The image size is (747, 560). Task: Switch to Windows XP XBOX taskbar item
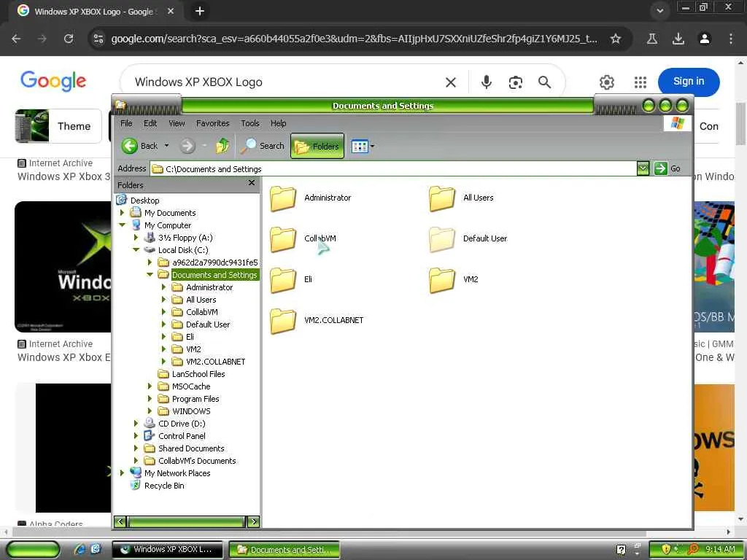[x=167, y=550]
